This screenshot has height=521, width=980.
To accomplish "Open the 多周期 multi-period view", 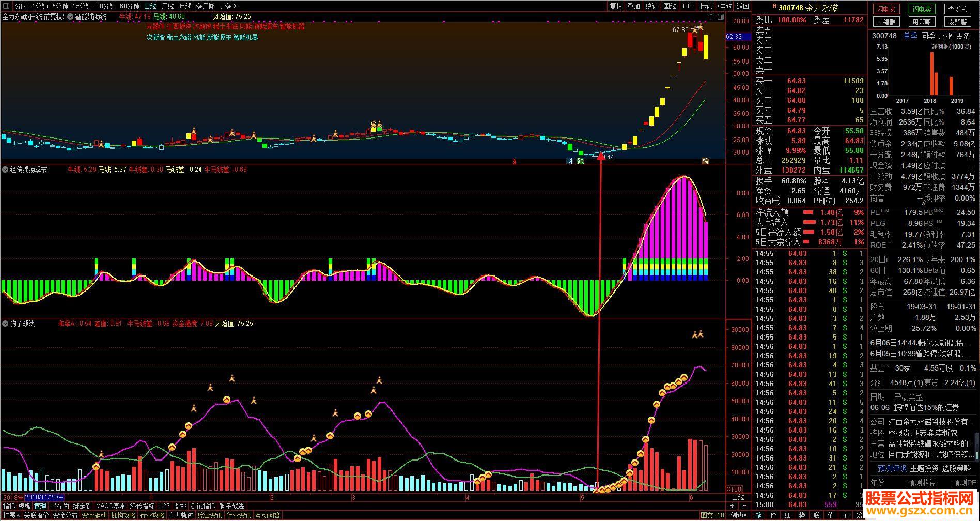I will tap(205, 6).
